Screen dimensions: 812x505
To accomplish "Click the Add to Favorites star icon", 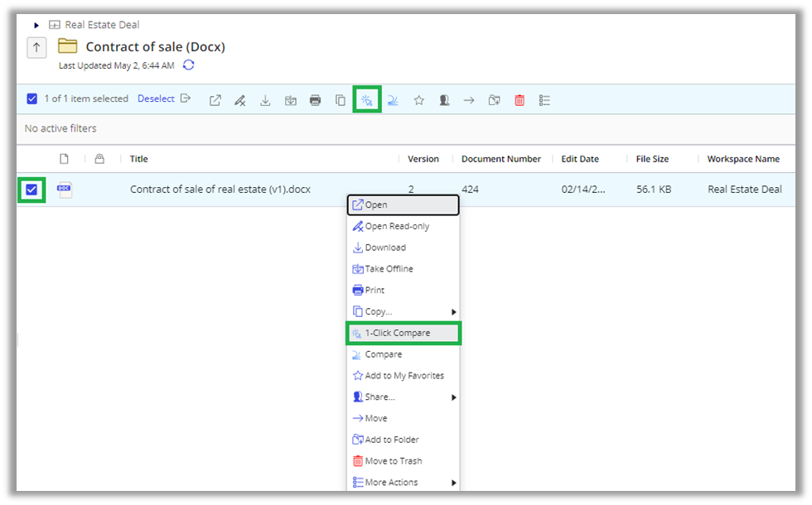I will (x=418, y=99).
